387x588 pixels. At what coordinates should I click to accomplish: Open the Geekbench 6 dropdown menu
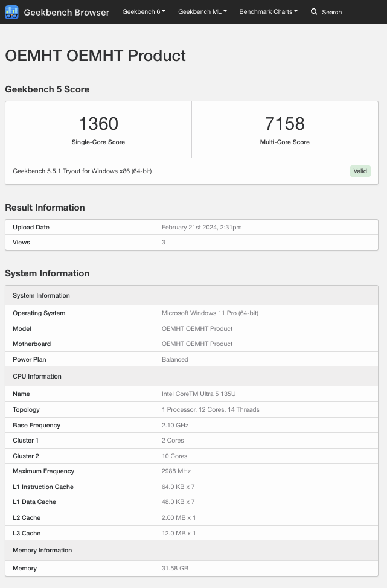[143, 12]
